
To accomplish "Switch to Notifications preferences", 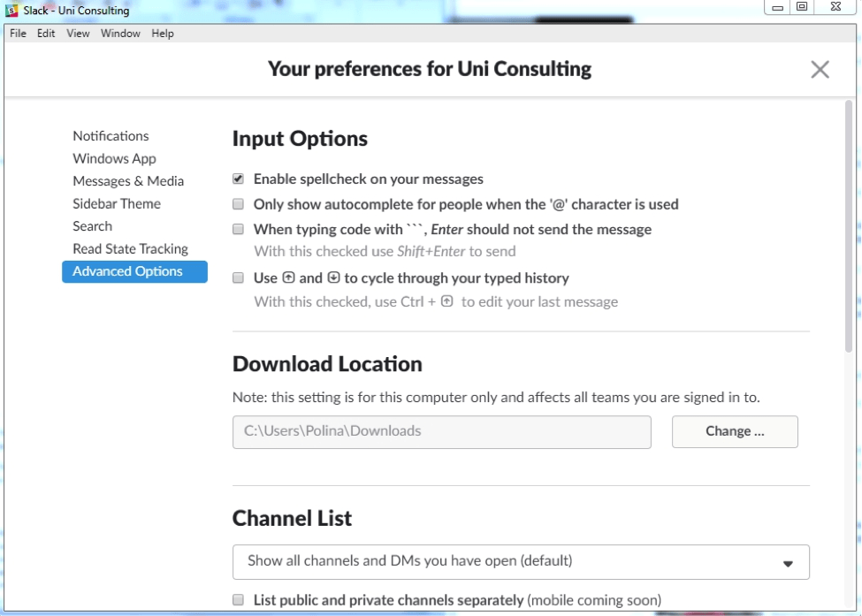I will (x=111, y=136).
